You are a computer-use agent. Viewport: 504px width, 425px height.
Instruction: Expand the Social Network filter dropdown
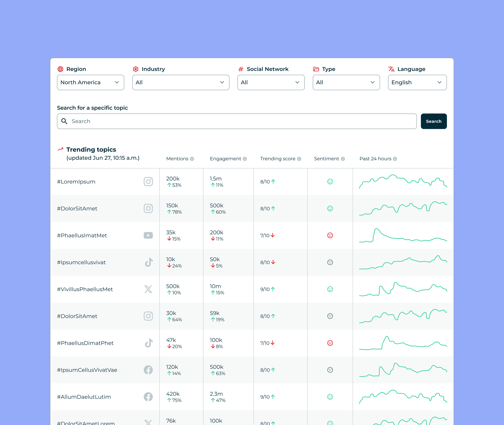[x=271, y=82]
